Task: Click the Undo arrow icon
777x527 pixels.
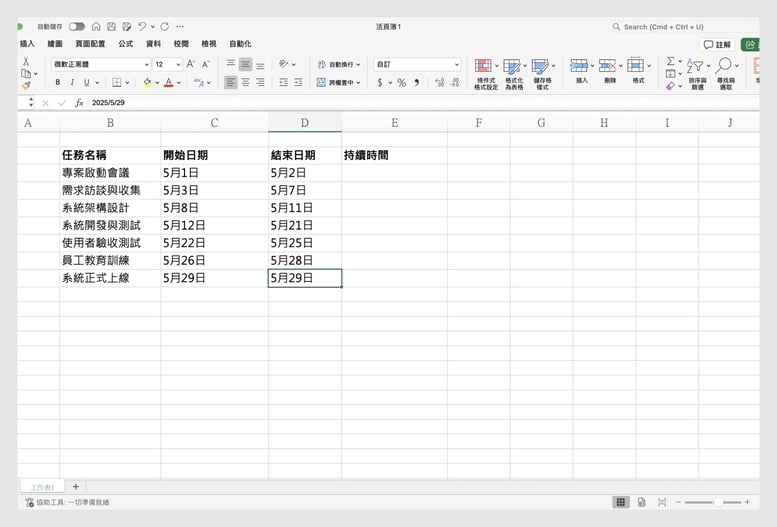Action: 142,26
